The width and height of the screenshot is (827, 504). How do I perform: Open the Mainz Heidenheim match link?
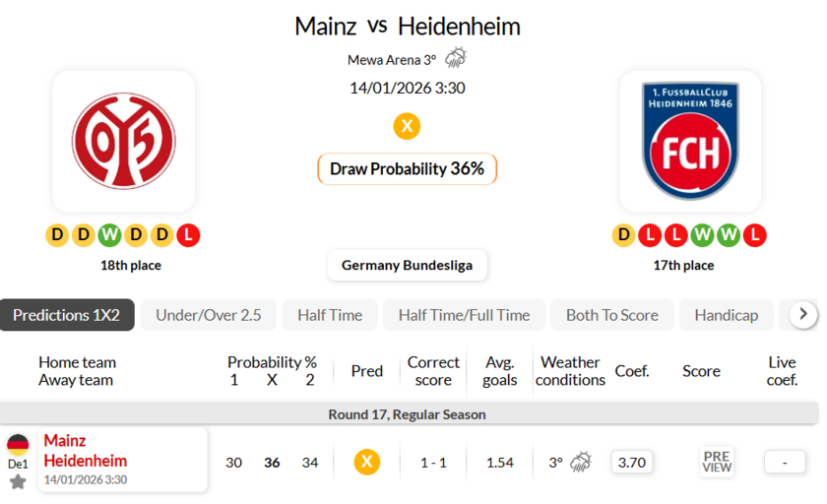click(86, 451)
